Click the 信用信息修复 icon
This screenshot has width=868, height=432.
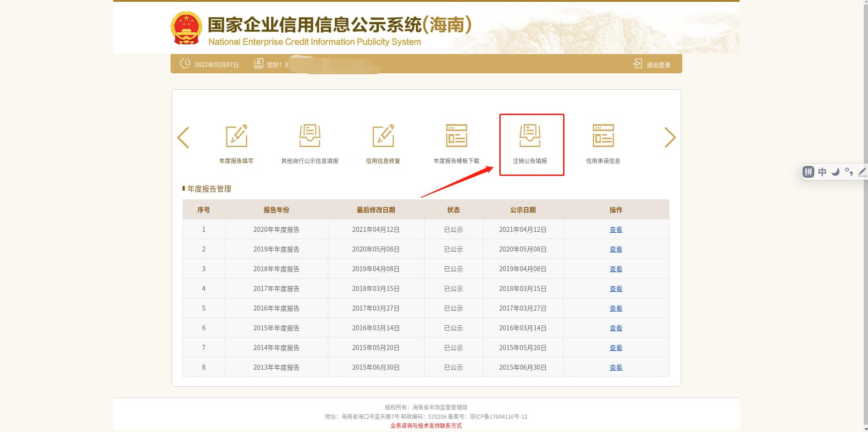pos(383,136)
